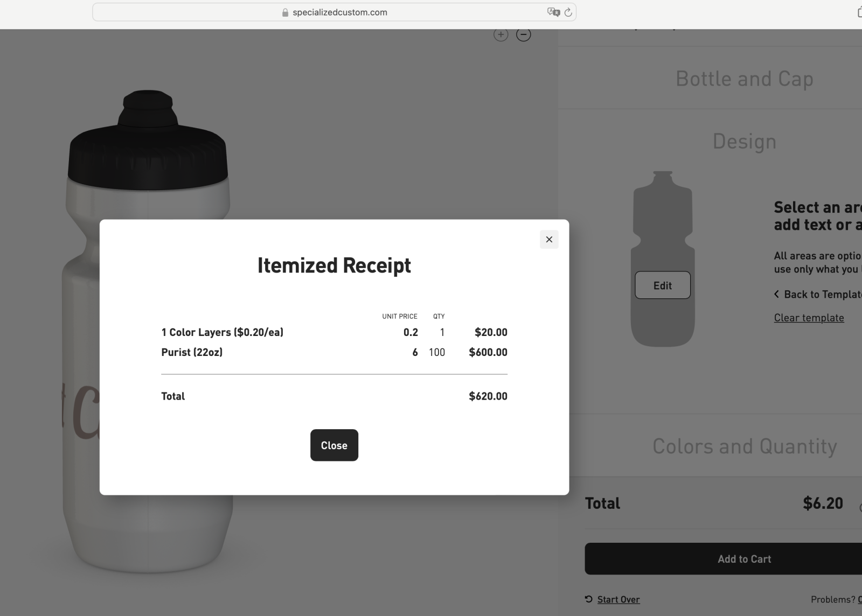Click the Start Over reset arrow icon

pos(589,599)
